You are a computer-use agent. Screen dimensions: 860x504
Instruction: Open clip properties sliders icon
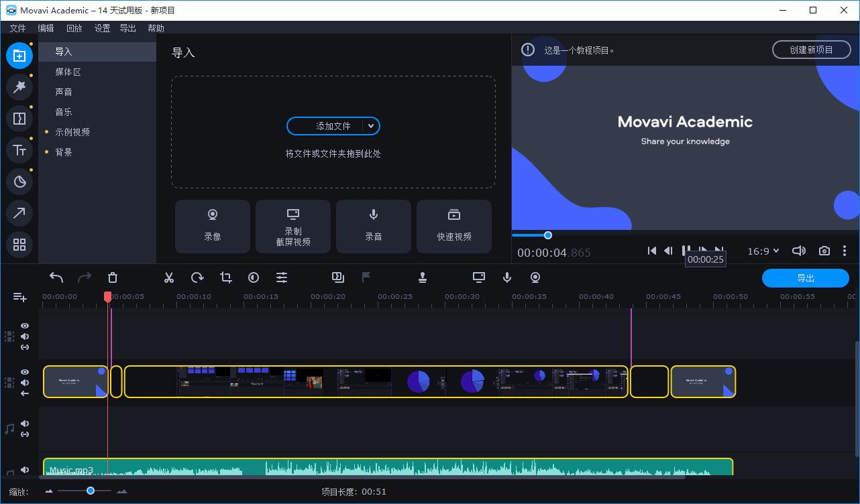pyautogui.click(x=282, y=277)
